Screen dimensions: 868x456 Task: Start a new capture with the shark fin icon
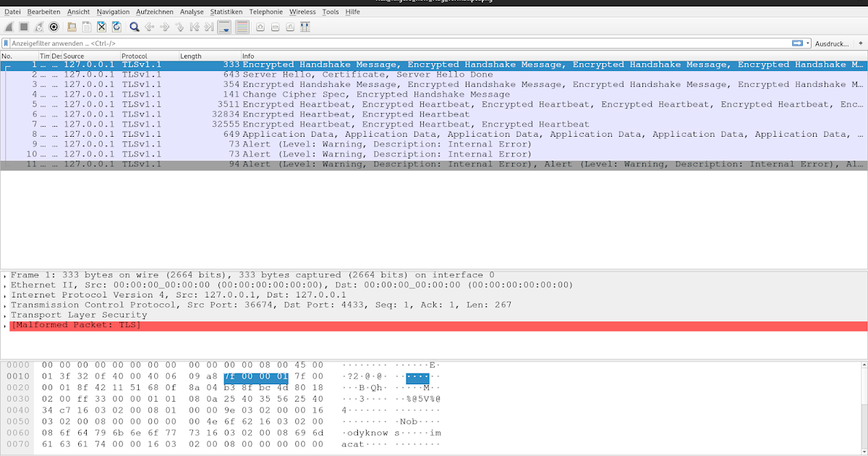[9, 27]
